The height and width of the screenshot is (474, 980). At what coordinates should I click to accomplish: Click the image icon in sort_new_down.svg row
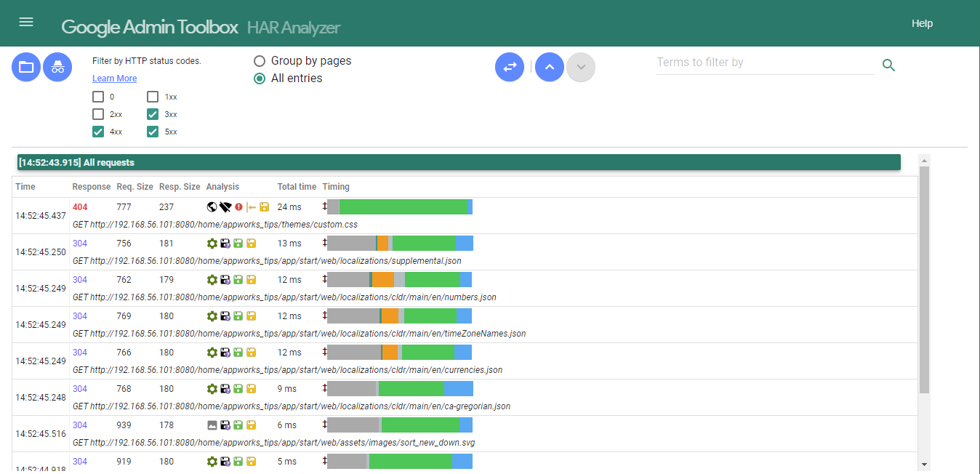212,425
